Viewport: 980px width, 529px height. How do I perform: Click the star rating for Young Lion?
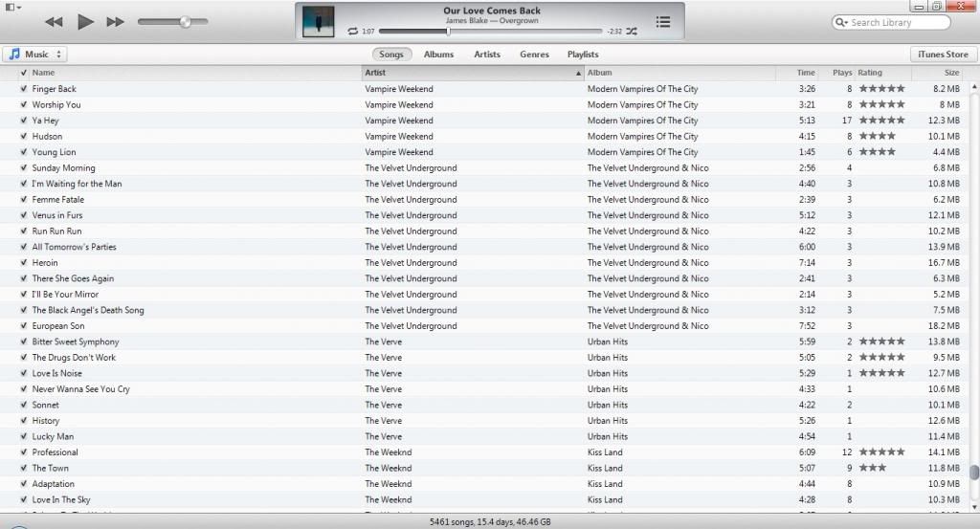(877, 152)
